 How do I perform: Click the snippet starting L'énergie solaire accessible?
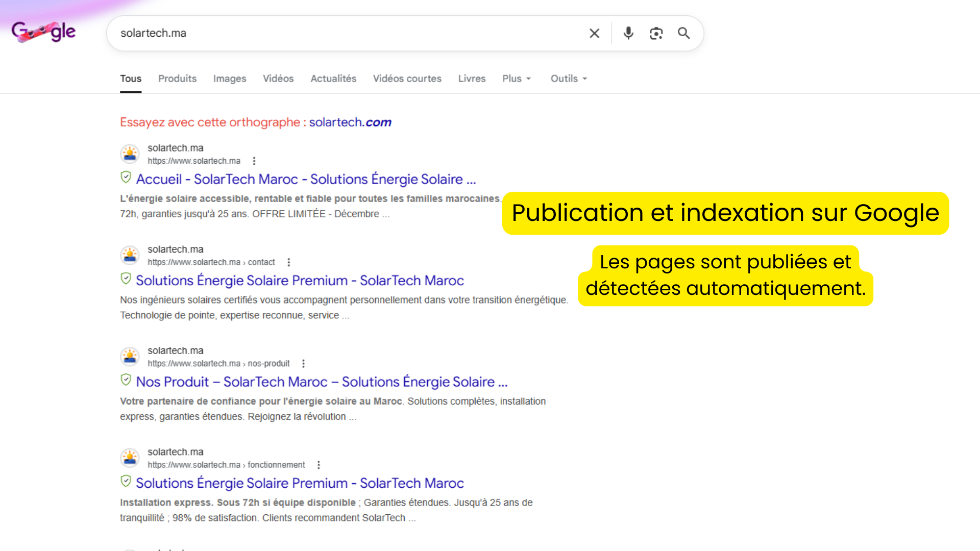click(x=311, y=206)
